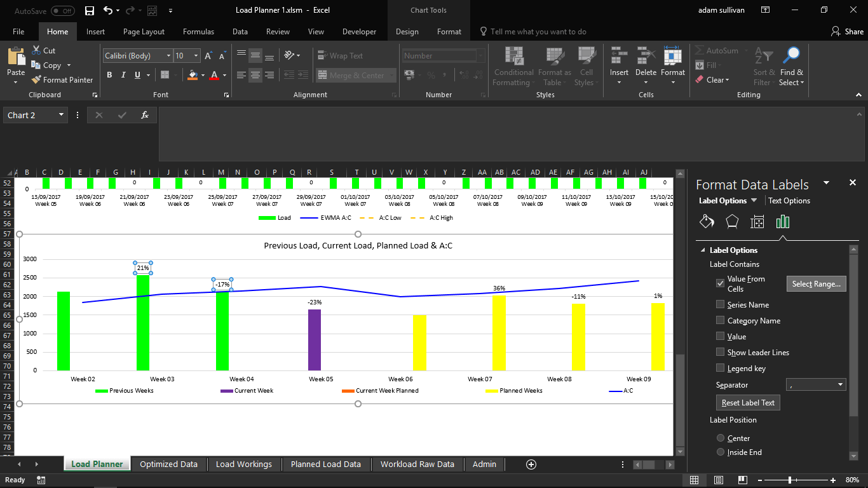Enable Show Leader Lines
868x488 pixels.
(720, 352)
